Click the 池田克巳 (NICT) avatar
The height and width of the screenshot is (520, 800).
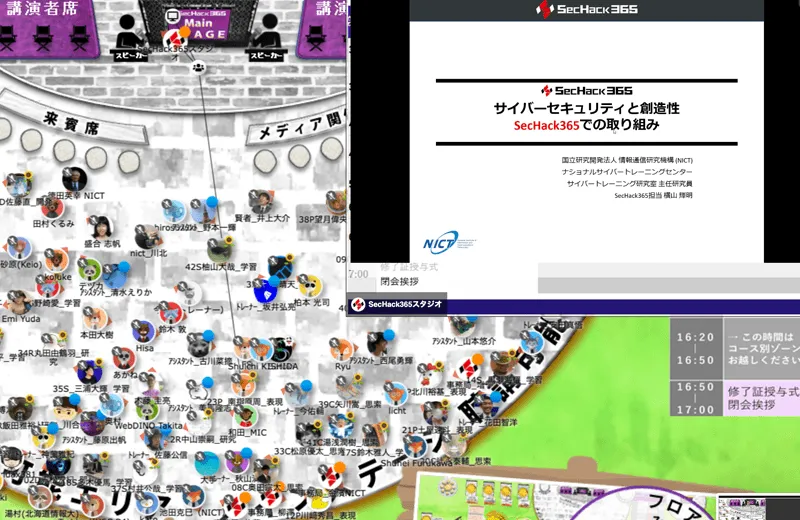193,496
